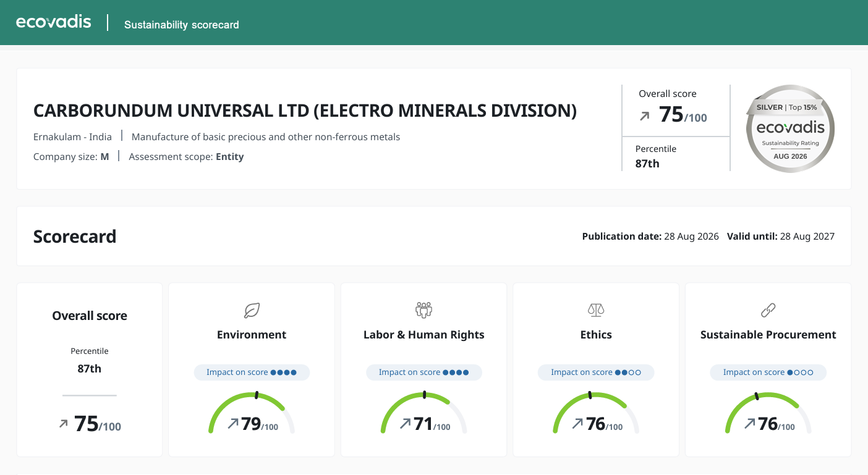Select the Ethics impact on score pill
Image resolution: width=868 pixels, height=475 pixels.
coord(596,372)
